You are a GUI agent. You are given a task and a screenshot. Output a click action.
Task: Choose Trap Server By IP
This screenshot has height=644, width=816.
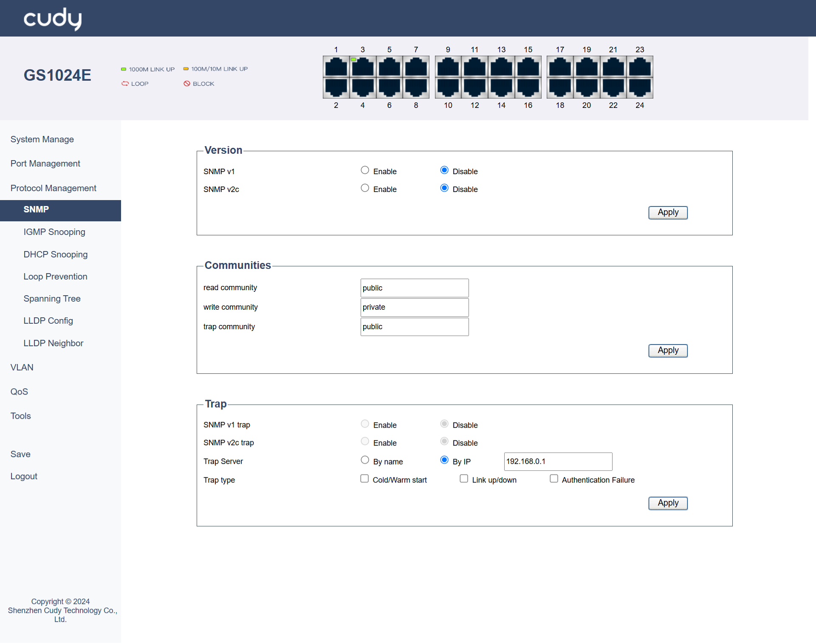point(444,460)
